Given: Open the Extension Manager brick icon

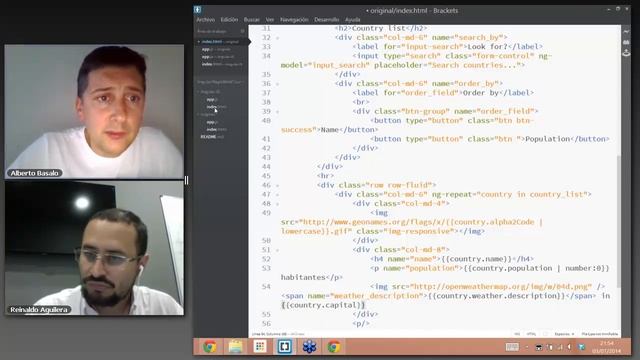Looking at the screenshot, I should (626, 42).
